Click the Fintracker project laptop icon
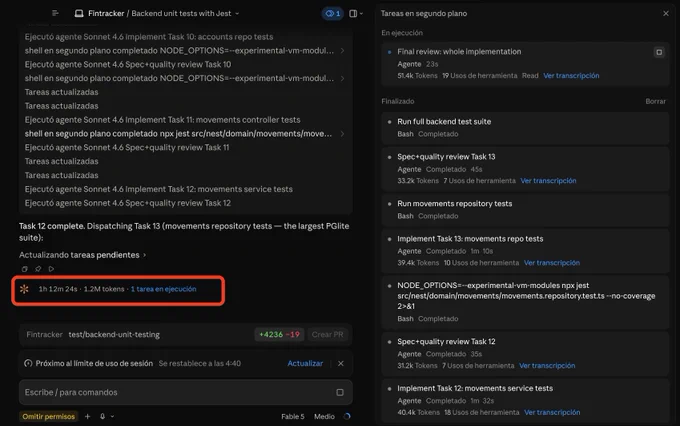 [79, 13]
